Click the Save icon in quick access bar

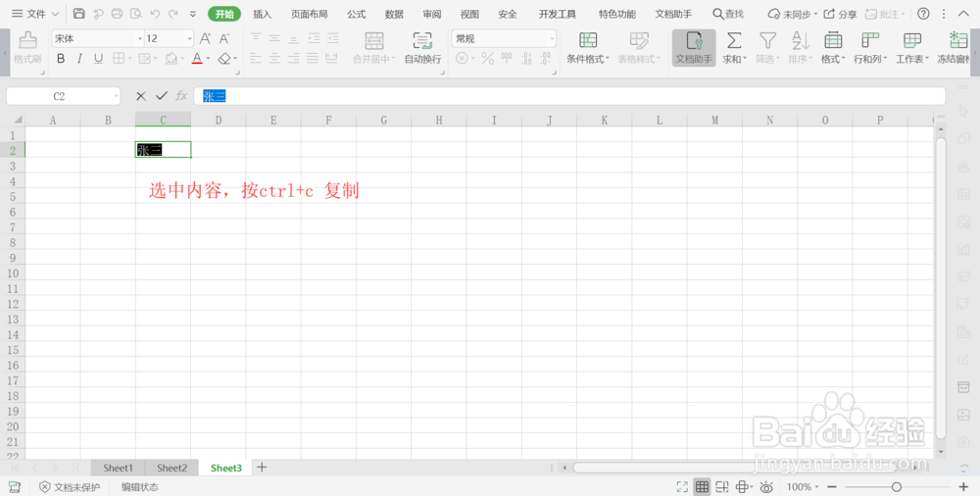pyautogui.click(x=78, y=14)
